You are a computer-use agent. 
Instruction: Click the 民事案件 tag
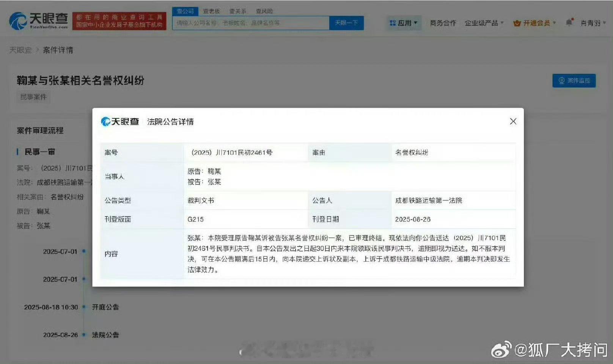pos(33,97)
